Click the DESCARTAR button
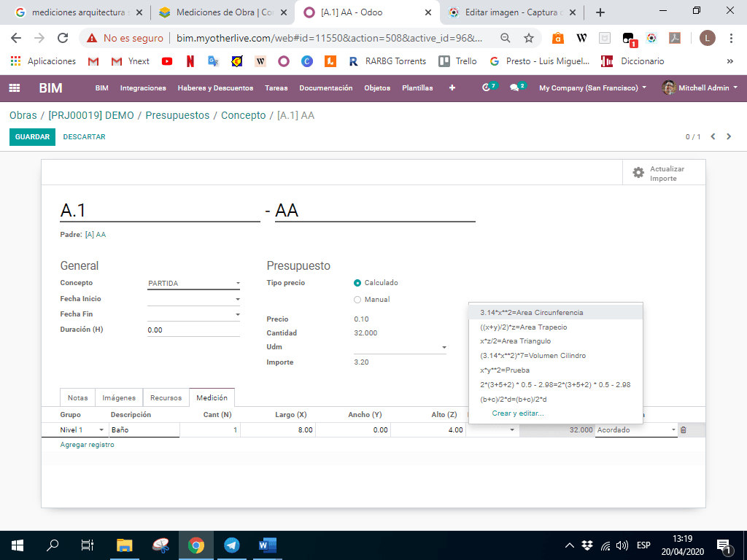 coord(85,136)
